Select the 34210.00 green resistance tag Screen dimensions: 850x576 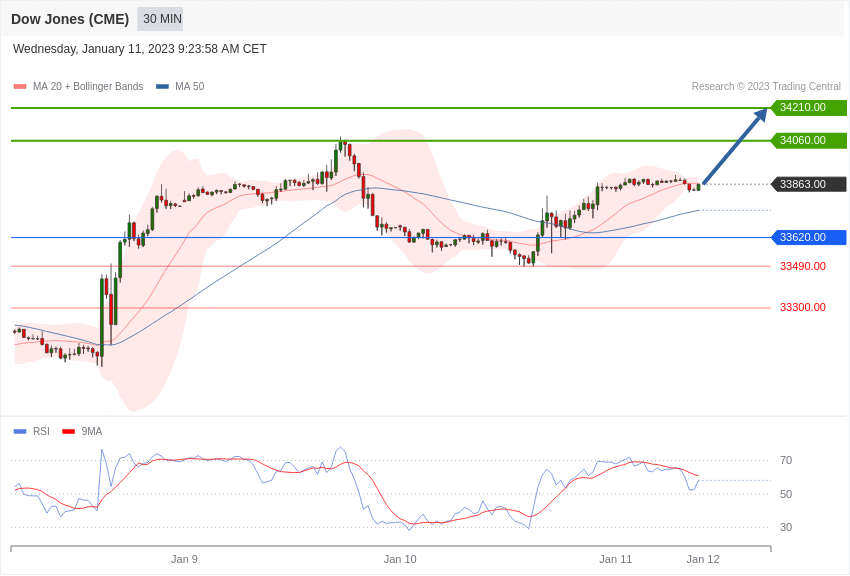pyautogui.click(x=808, y=107)
